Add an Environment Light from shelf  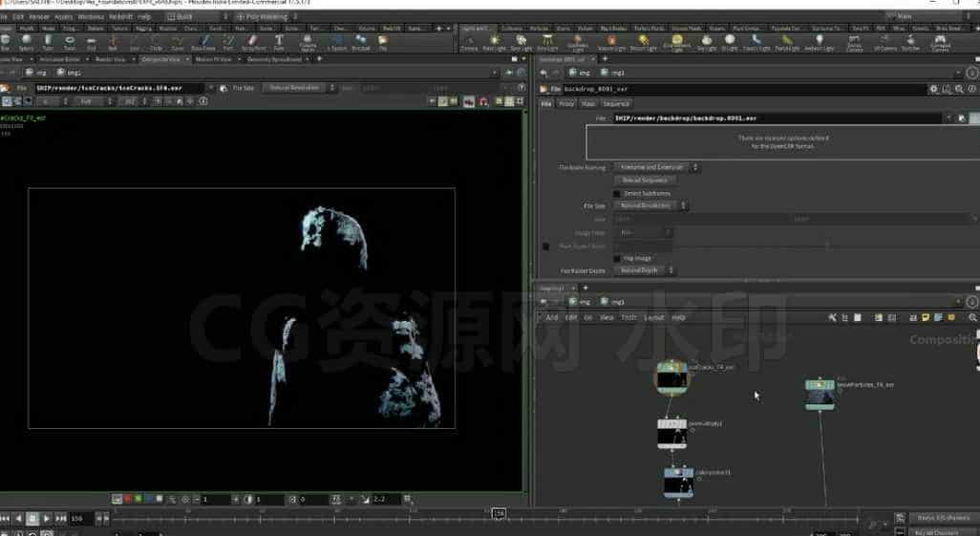tap(677, 43)
